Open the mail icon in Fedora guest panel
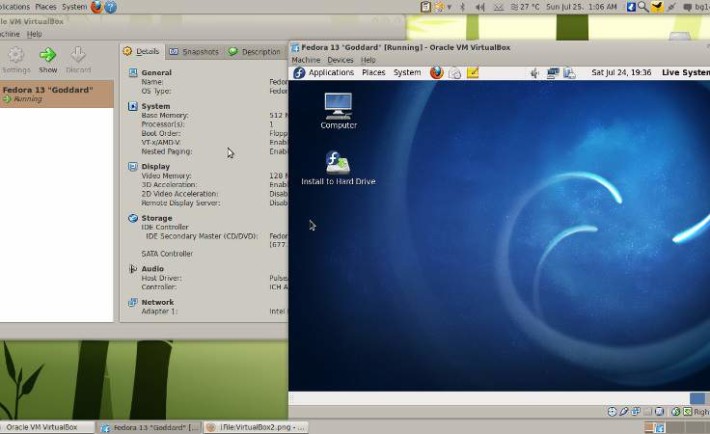 click(455, 72)
